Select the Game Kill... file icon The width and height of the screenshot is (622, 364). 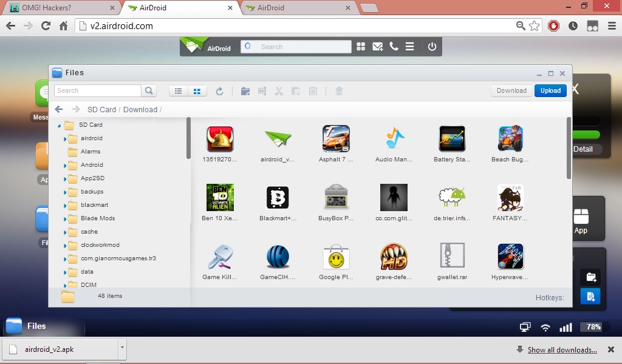[x=220, y=257]
